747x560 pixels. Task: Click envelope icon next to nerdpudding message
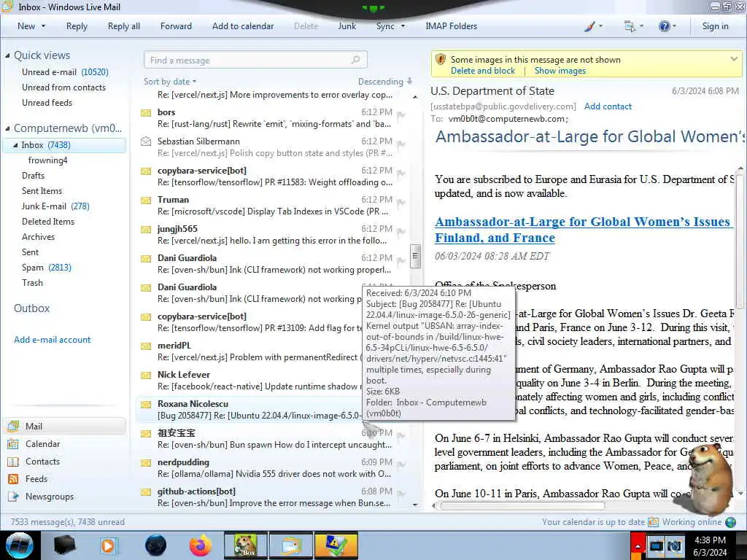tap(146, 463)
